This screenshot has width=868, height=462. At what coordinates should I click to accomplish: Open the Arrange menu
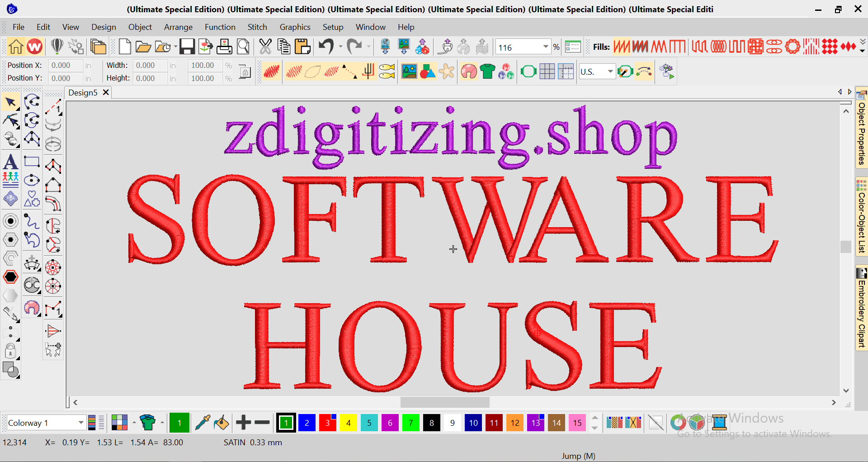(x=178, y=27)
